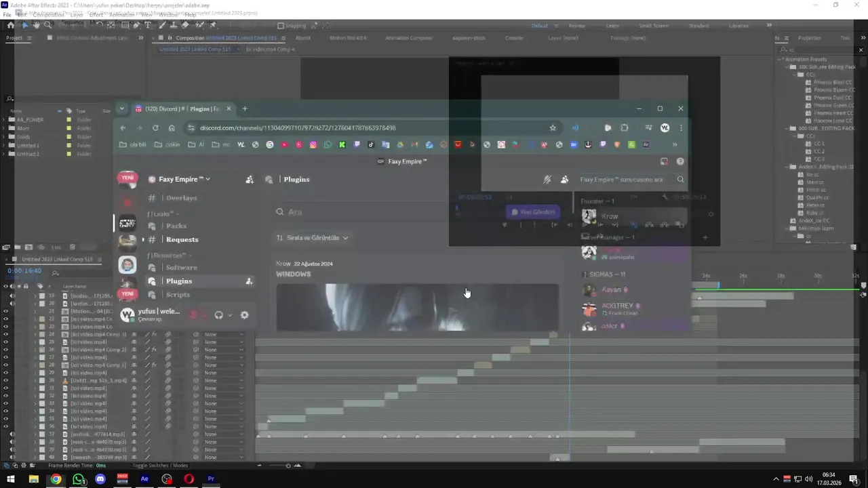Switch to the Animation Composer tab
The height and width of the screenshot is (488, 868).
pos(409,38)
